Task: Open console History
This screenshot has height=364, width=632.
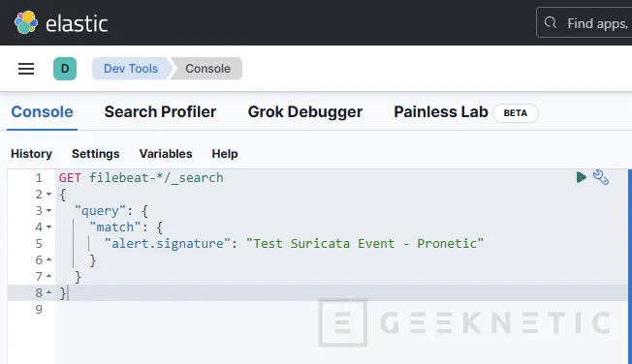Action: (31, 154)
